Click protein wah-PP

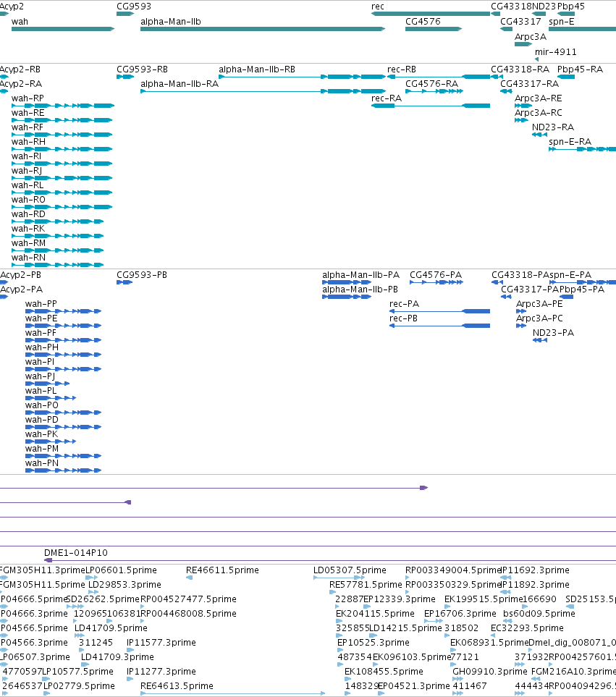63,311
